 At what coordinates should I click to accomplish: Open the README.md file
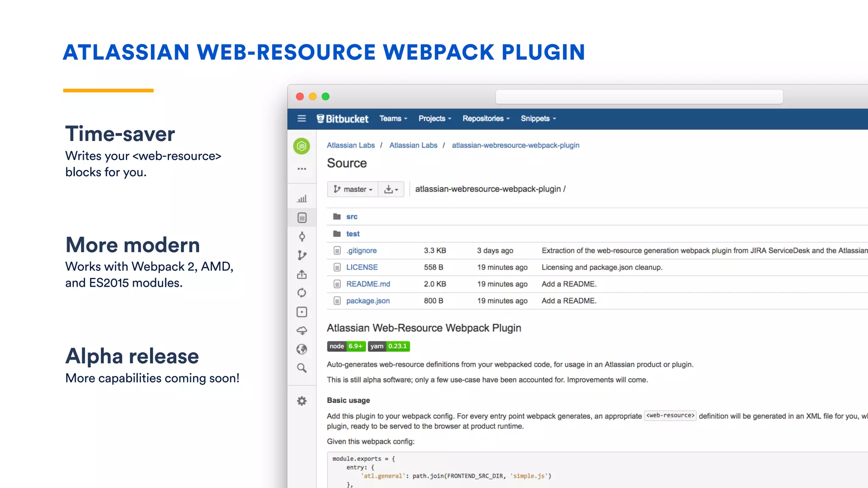click(x=368, y=284)
